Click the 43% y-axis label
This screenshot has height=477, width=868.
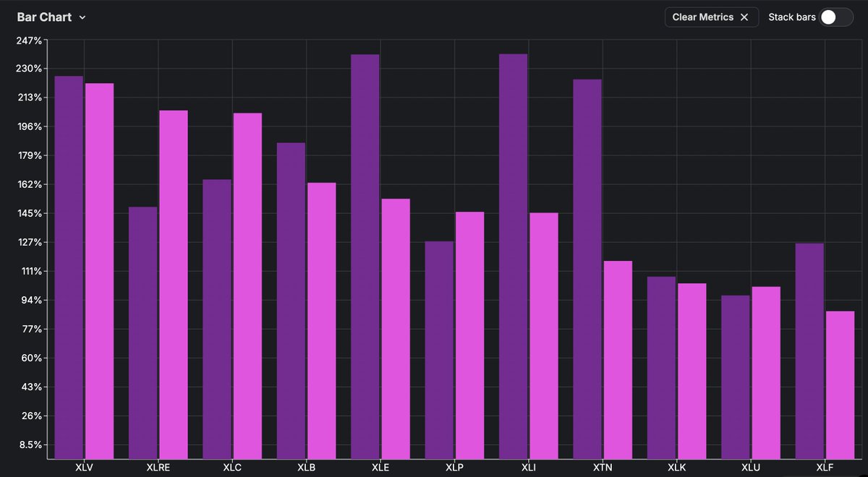[x=33, y=387]
